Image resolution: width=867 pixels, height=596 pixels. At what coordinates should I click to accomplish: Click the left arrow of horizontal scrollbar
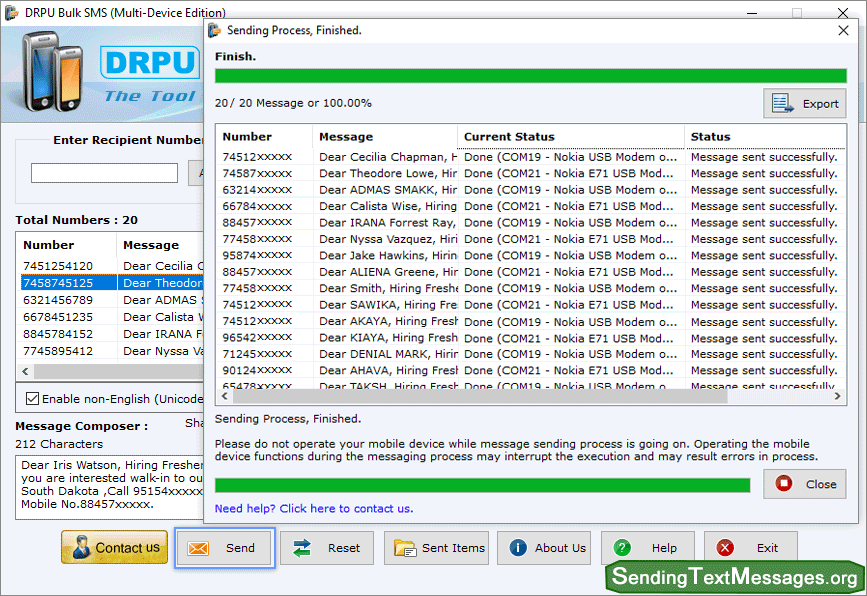tap(223, 397)
